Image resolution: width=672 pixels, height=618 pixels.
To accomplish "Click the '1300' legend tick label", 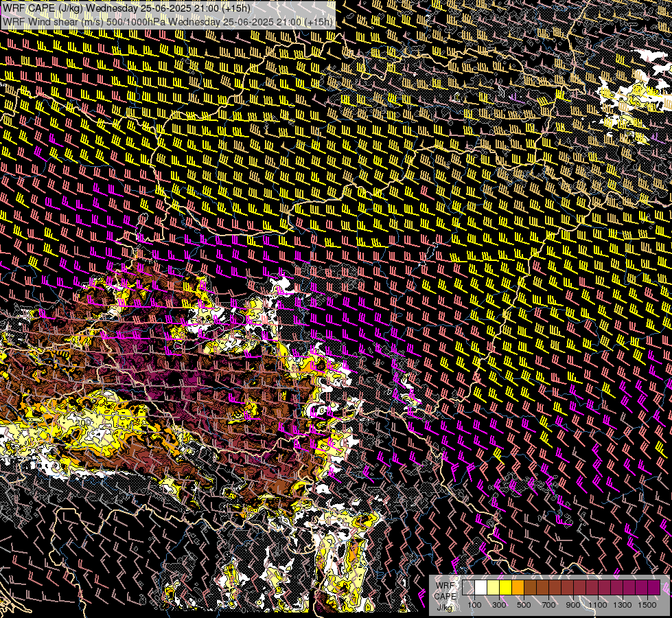I will 623,605.
